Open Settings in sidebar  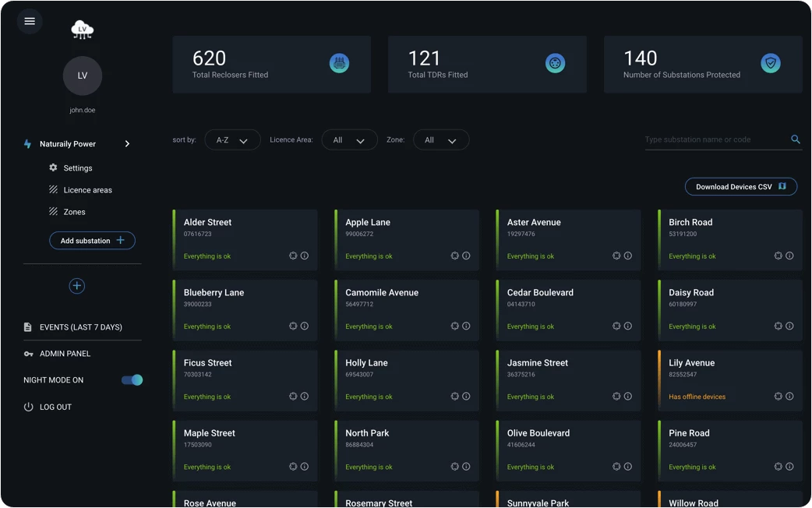click(71, 168)
